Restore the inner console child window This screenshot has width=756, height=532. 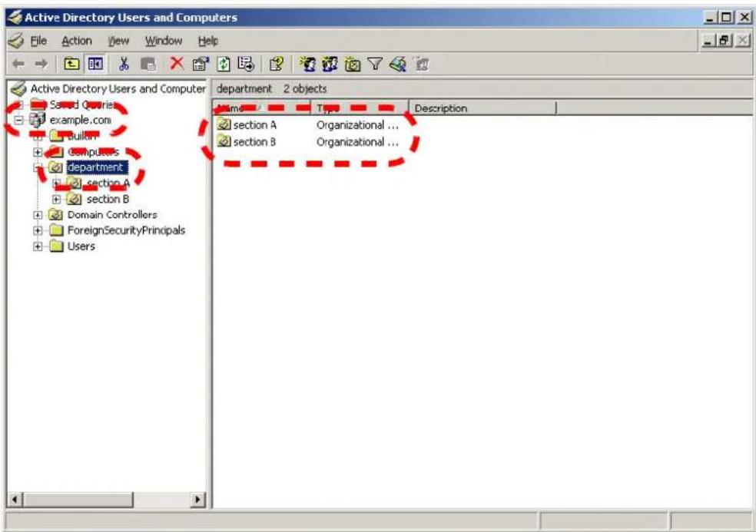[x=723, y=41]
